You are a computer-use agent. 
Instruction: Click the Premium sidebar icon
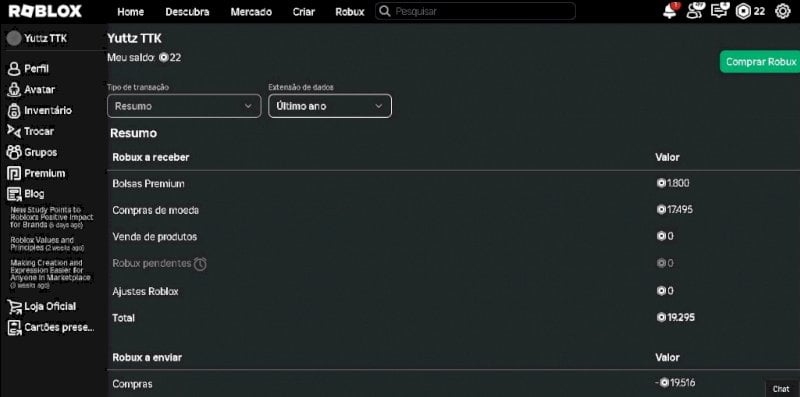[14, 173]
